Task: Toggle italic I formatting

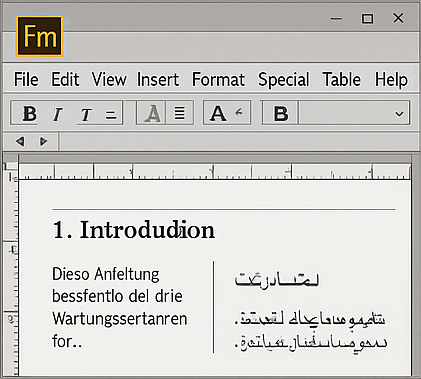Action: tap(57, 114)
